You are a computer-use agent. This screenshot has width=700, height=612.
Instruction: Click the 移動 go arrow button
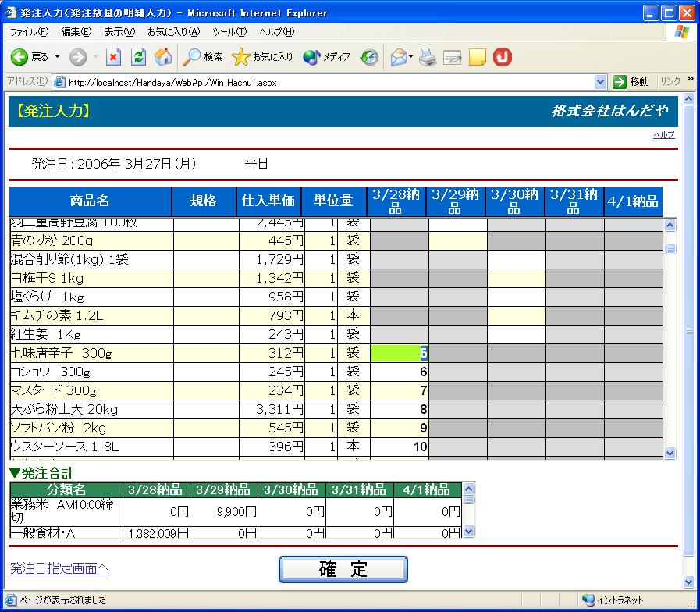[631, 82]
